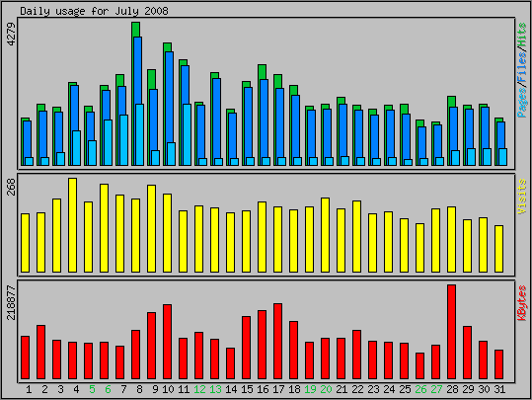Click day label 15 on the x-axis
Viewport: 532px width, 400px height.
coord(247,389)
